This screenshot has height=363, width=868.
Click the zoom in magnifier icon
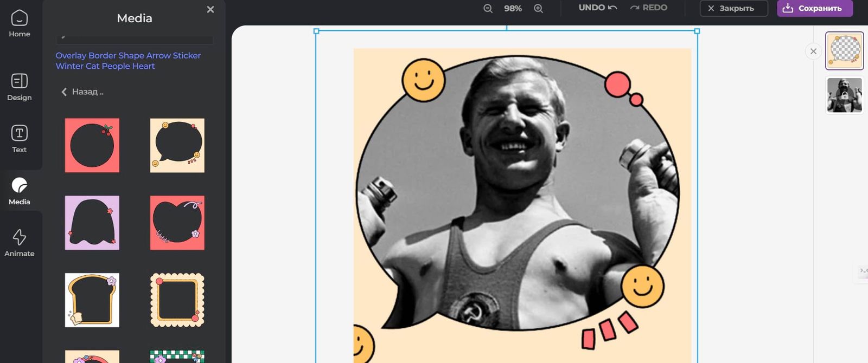point(538,8)
